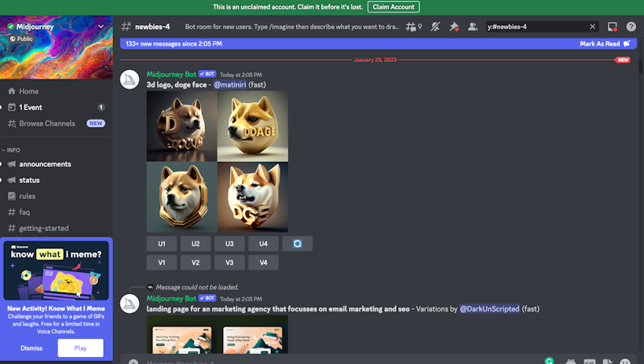Mark As Read on new messages bar
Viewport: 644px width, 364px height.
click(x=605, y=43)
